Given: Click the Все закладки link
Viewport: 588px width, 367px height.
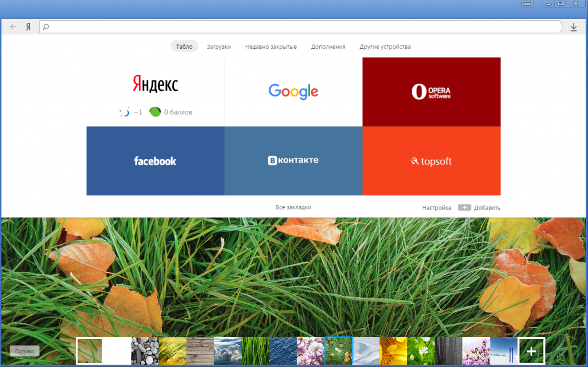Looking at the screenshot, I should coord(293,207).
